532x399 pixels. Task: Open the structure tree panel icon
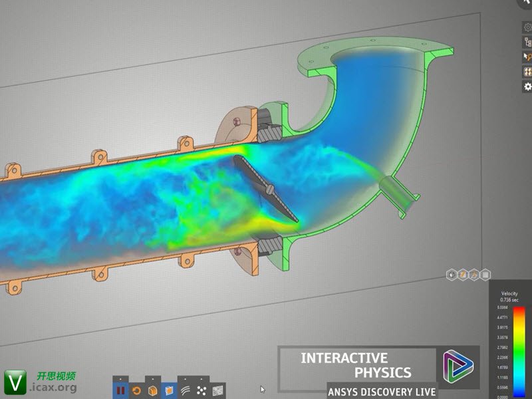tap(527, 42)
